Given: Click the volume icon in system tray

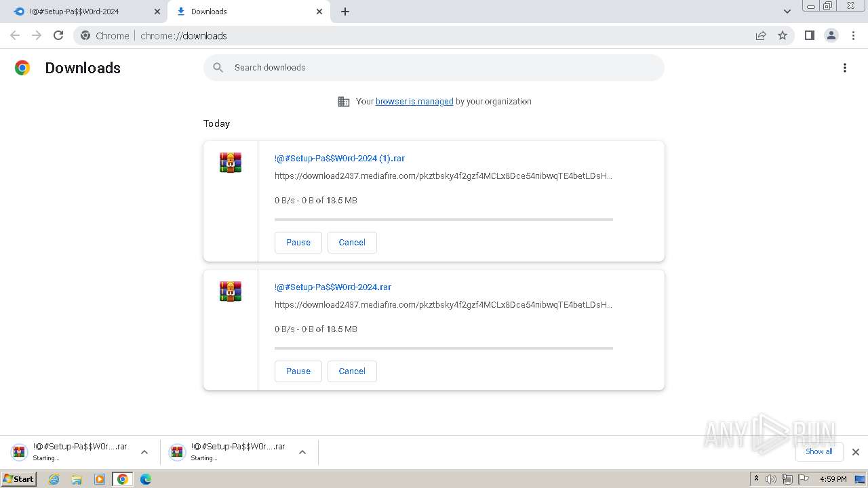Looking at the screenshot, I should click(771, 479).
